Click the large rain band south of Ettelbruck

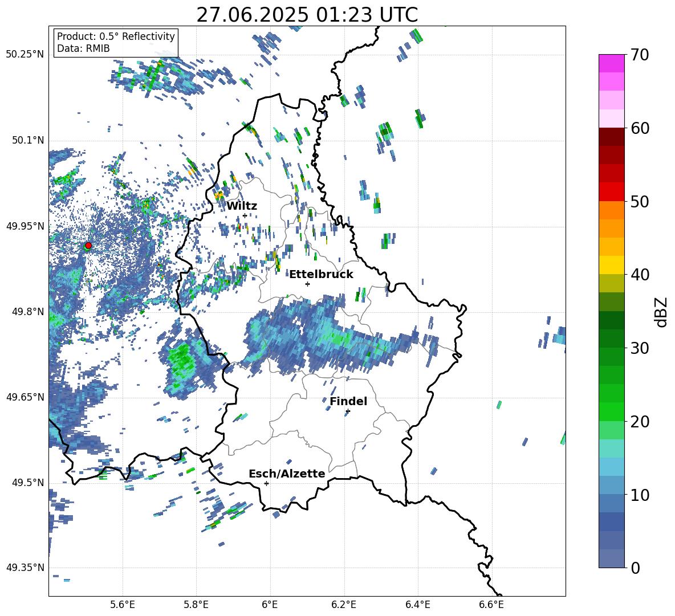click(331, 334)
